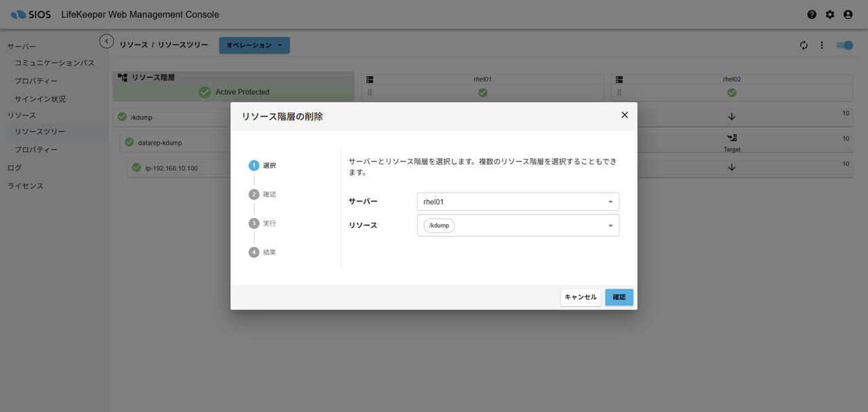
Task: Open settings via the gear icon
Action: 830,14
